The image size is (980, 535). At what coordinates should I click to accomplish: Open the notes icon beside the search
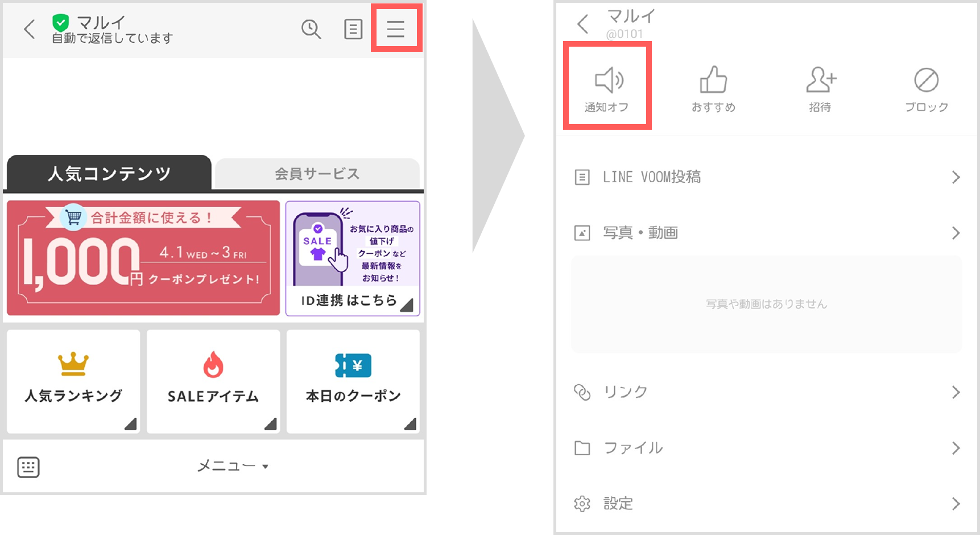point(353,30)
